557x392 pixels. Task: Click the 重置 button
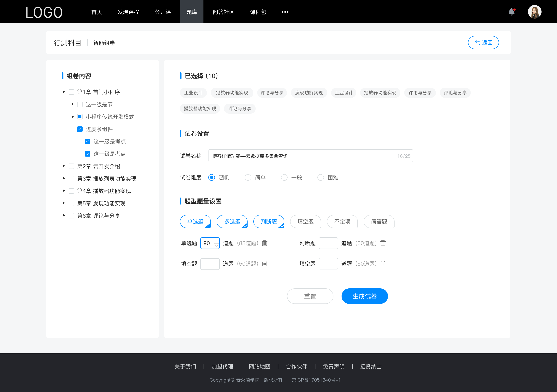(310, 296)
